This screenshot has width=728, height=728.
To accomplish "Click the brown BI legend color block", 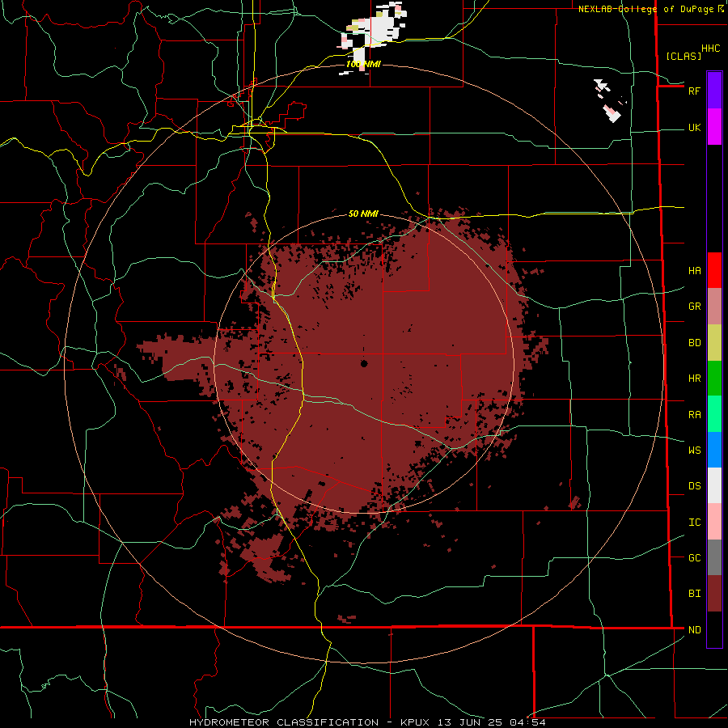I will (x=714, y=594).
